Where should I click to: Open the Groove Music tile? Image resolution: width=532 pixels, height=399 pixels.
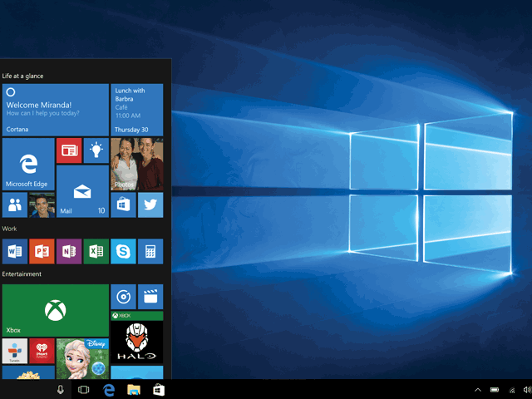123,296
